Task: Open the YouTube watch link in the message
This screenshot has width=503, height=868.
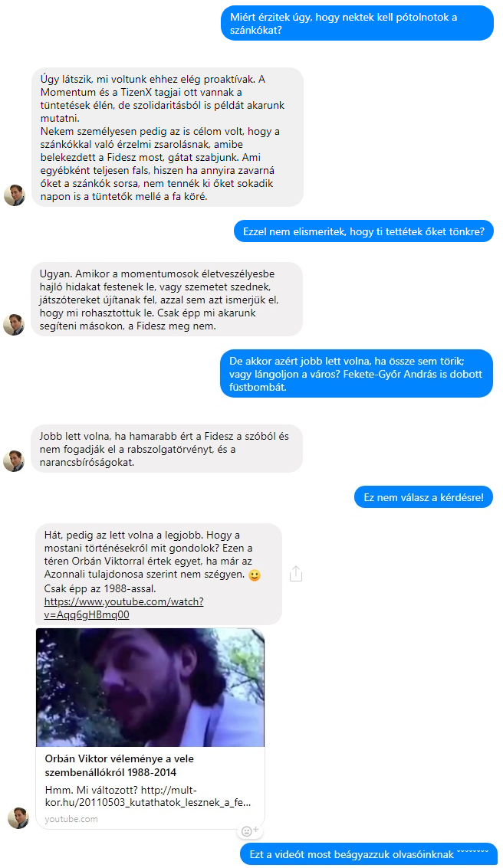Action: pyautogui.click(x=123, y=608)
